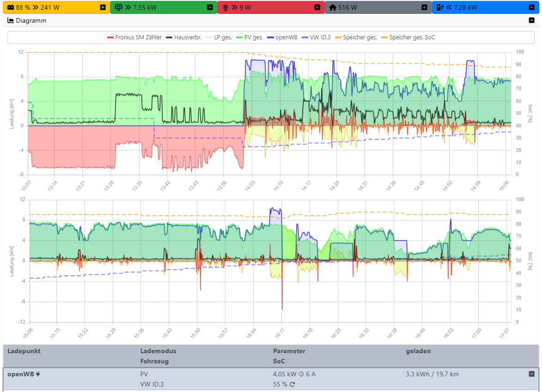Expand the red 9 W charge point tile
542x392 pixels.
point(317,7)
